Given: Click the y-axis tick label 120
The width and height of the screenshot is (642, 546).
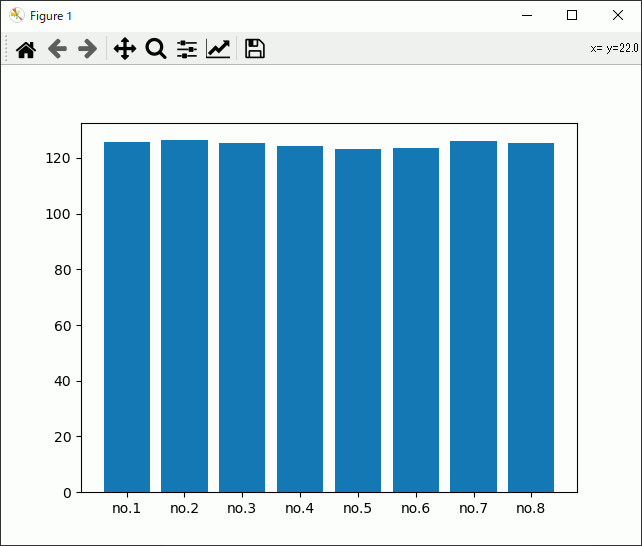Looking at the screenshot, I should point(58,158).
